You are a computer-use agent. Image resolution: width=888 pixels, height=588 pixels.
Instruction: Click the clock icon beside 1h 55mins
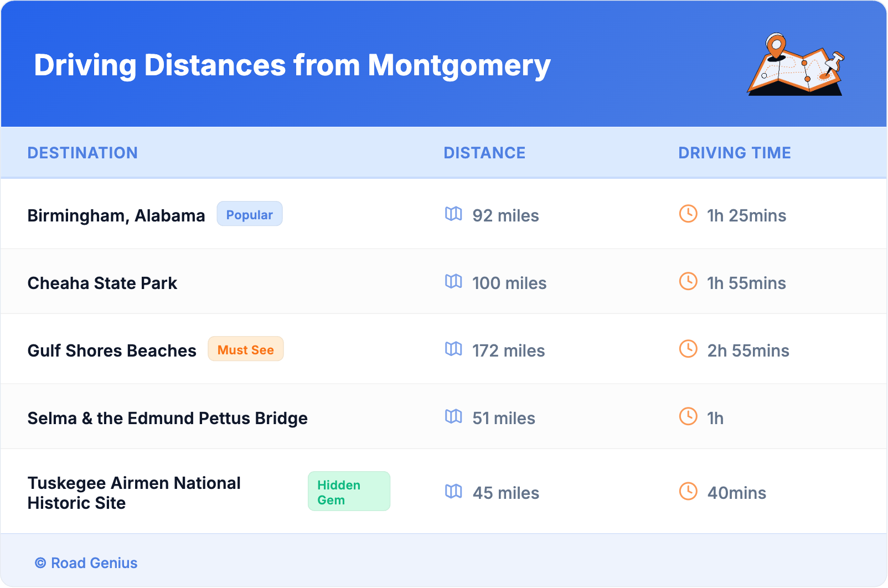[688, 281]
